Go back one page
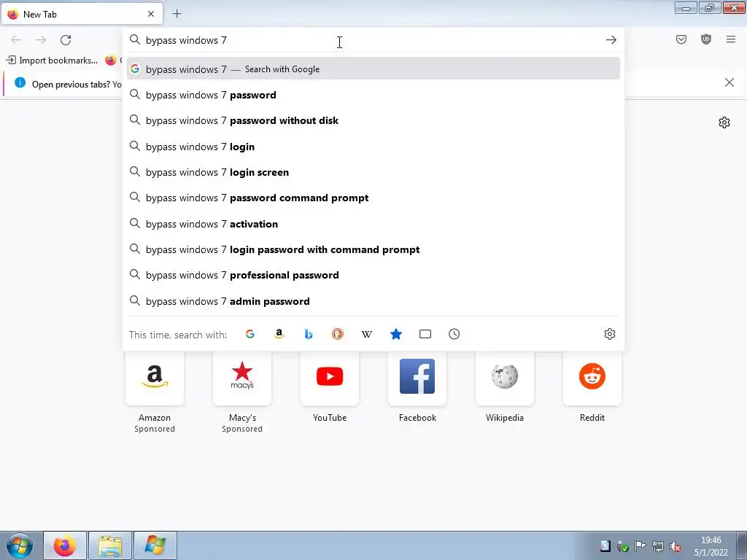The image size is (747, 560). tap(16, 40)
